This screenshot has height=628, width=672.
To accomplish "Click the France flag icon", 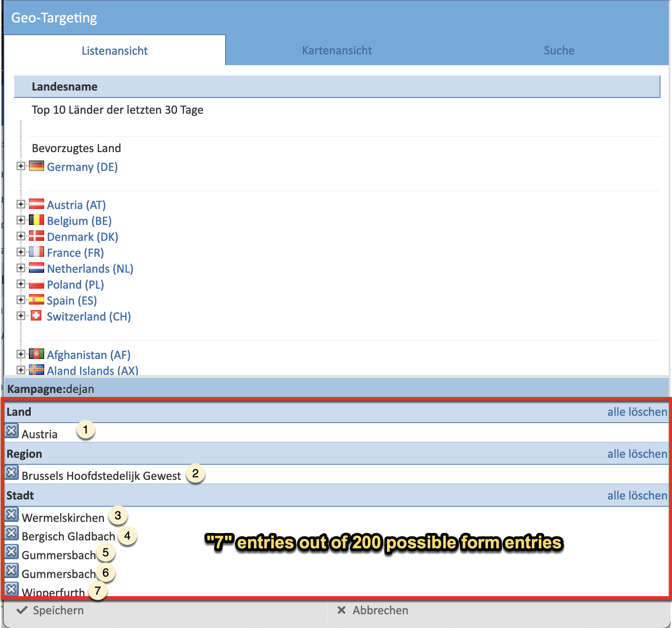I will click(37, 252).
